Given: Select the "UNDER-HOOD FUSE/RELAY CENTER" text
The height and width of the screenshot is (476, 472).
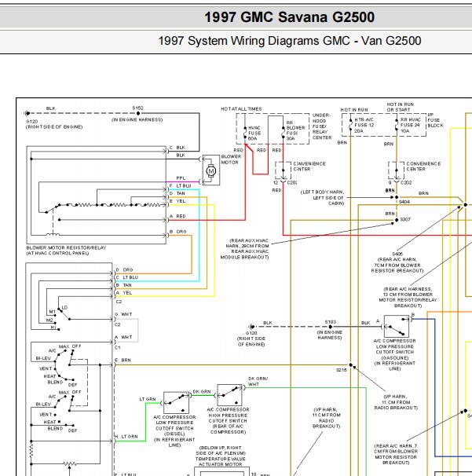Looking at the screenshot, I should click(x=322, y=126).
